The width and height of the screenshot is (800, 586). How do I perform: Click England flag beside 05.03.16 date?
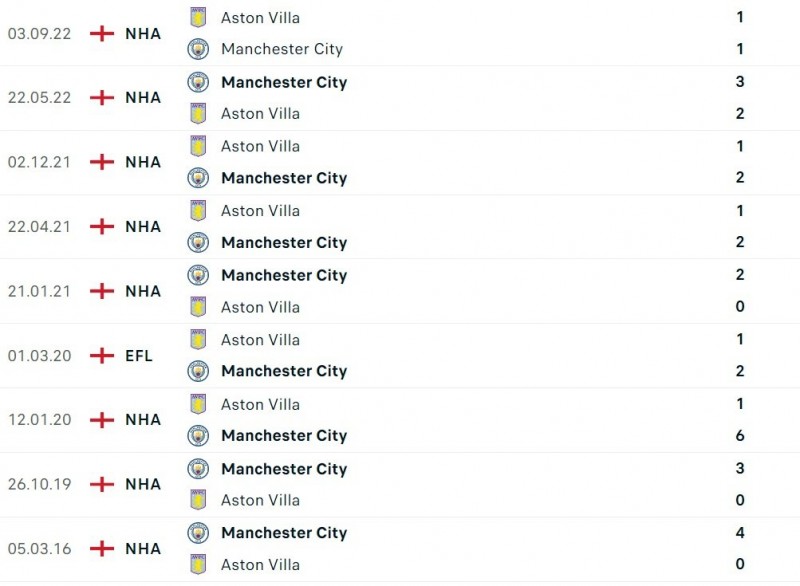click(x=102, y=549)
